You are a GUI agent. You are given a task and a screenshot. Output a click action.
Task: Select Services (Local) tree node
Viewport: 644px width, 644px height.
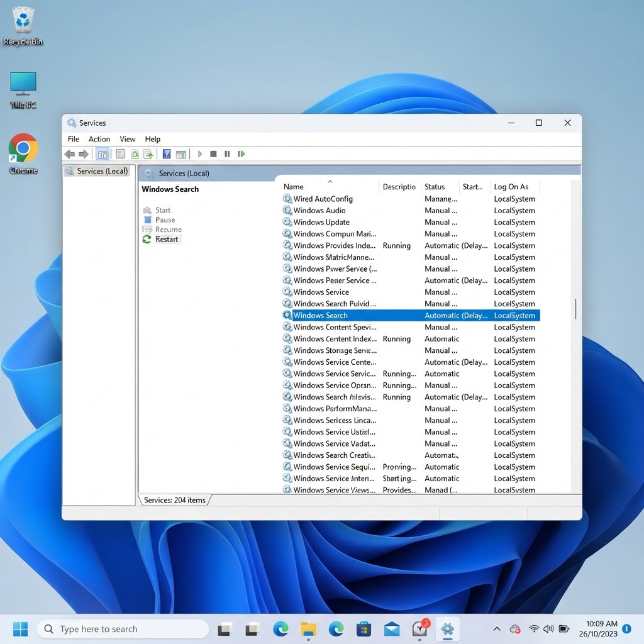tap(97, 171)
